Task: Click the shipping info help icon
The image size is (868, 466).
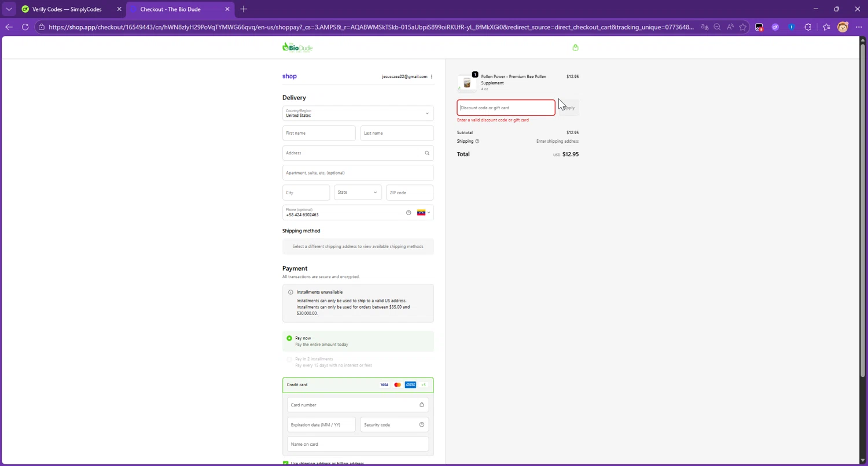Action: (x=477, y=141)
